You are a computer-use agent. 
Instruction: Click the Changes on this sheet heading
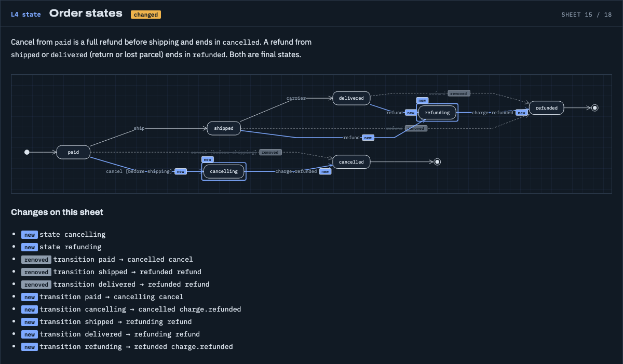point(57,212)
